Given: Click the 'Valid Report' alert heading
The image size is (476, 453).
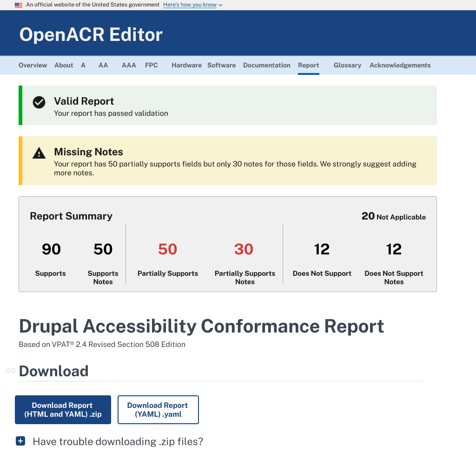Looking at the screenshot, I should (84, 101).
